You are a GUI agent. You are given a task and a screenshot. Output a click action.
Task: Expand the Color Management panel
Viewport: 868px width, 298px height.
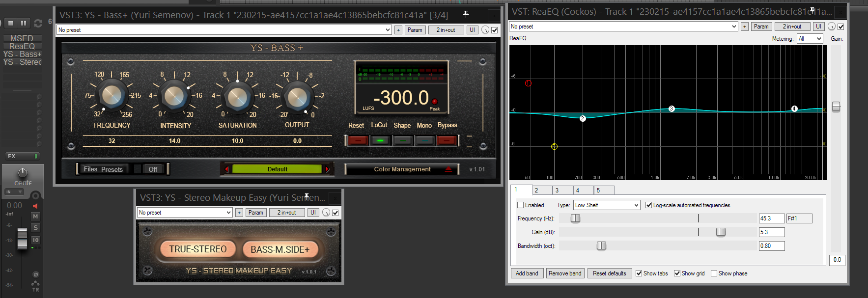coord(402,169)
